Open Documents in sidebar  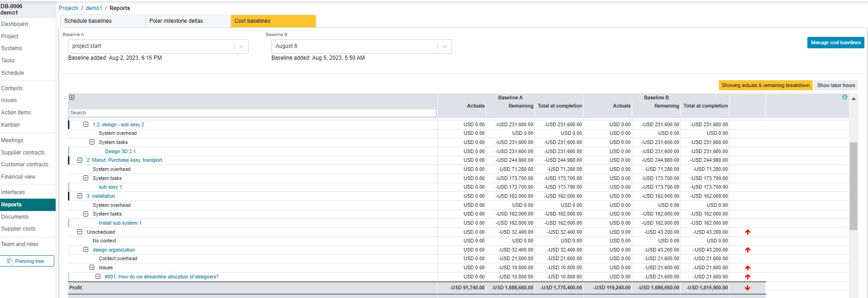tap(15, 217)
